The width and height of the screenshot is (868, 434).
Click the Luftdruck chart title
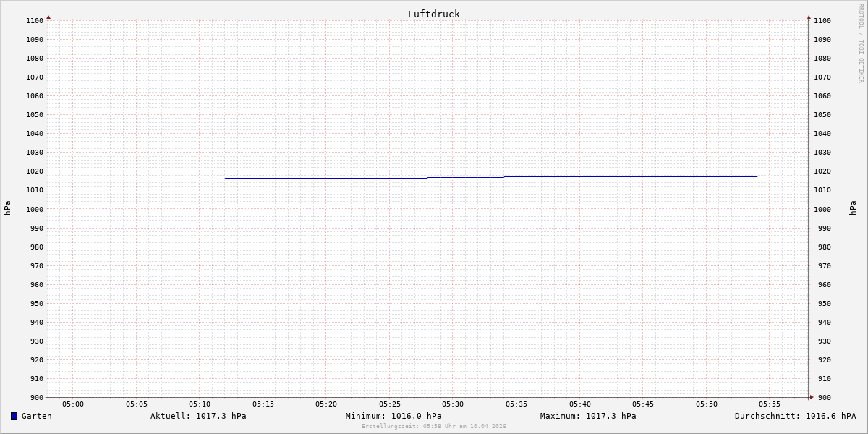point(433,14)
